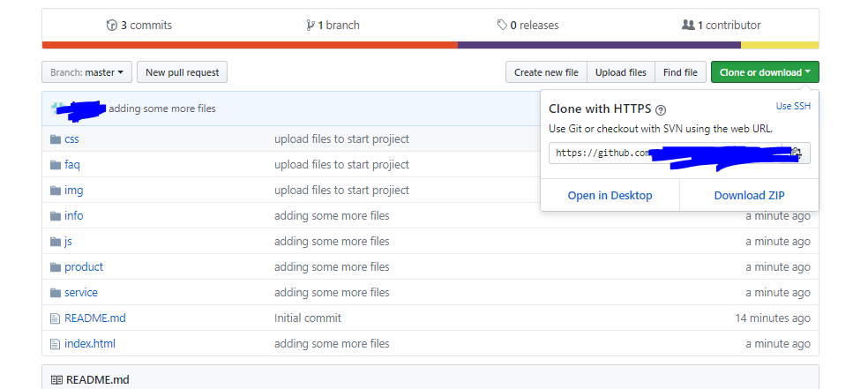Click the commits history icon
Screen dimensions: 868x389
pyautogui.click(x=111, y=26)
